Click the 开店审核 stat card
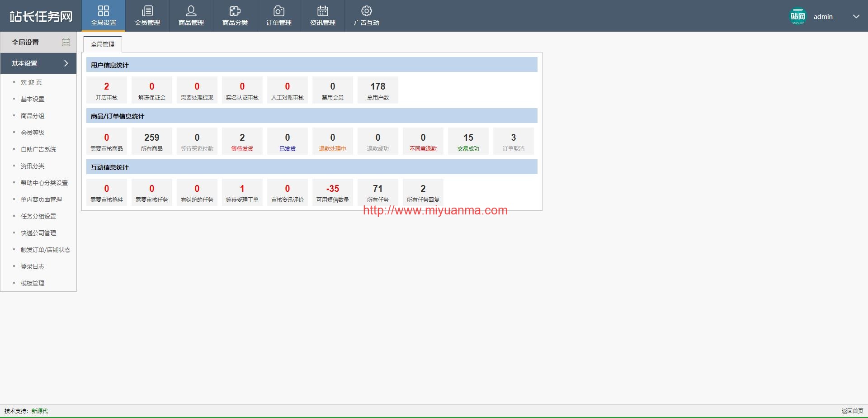868x418 pixels. pyautogui.click(x=107, y=90)
